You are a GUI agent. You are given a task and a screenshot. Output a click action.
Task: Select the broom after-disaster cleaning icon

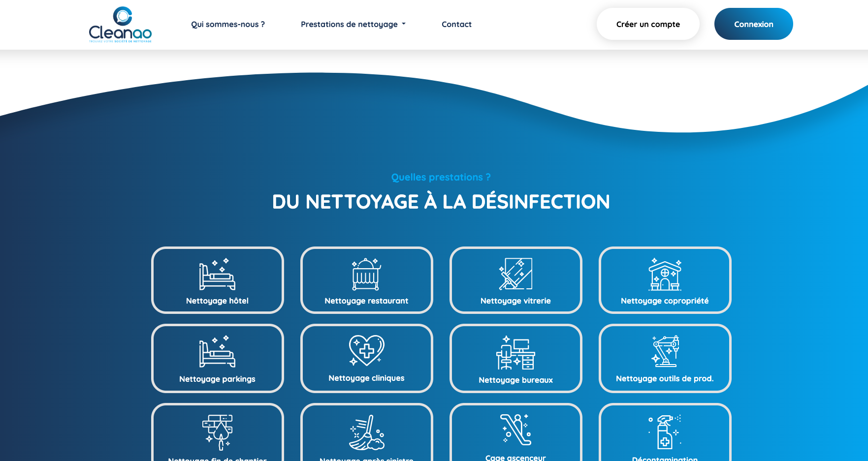click(x=366, y=432)
